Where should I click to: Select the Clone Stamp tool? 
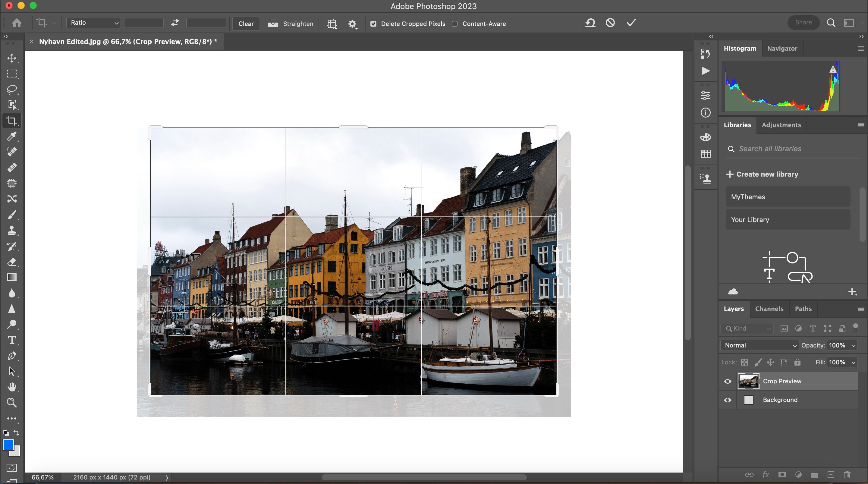point(12,231)
